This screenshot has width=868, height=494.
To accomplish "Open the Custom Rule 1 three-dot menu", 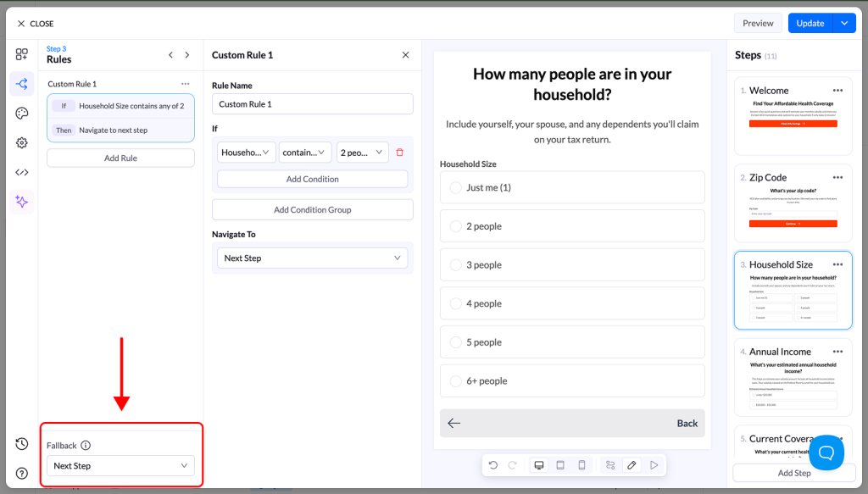I will (x=186, y=84).
